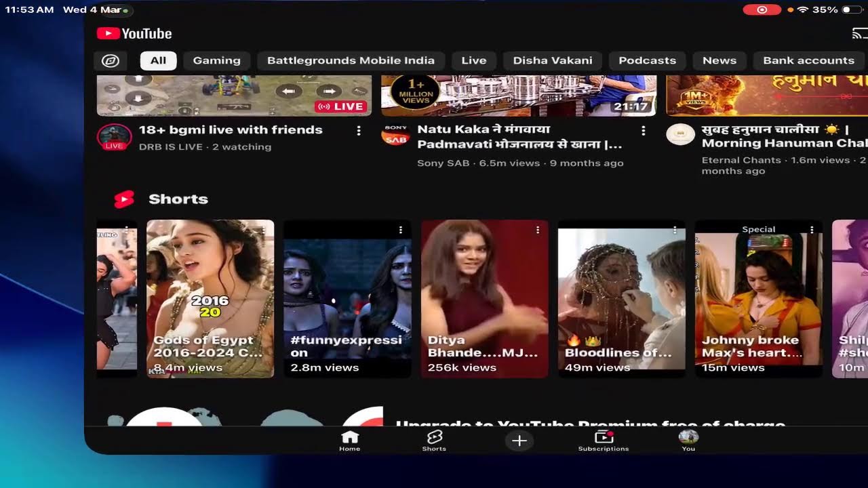868x488 pixels.
Task: Select the News filter chip
Action: [x=719, y=60]
